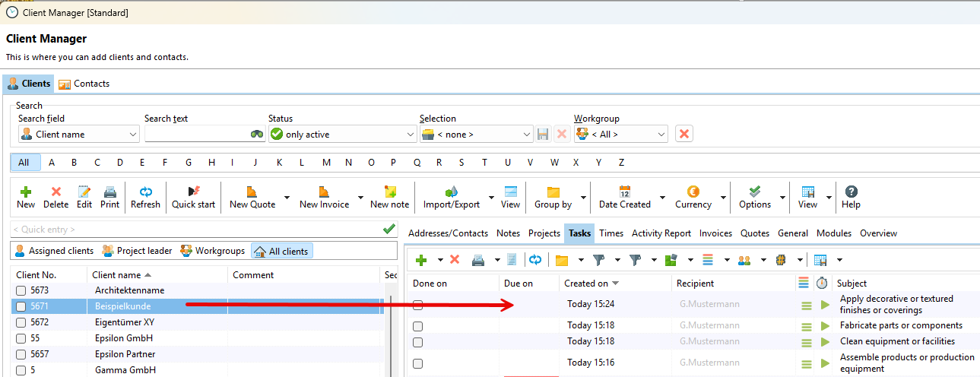Open the Invoices tab
This screenshot has width=980, height=377.
(x=715, y=233)
